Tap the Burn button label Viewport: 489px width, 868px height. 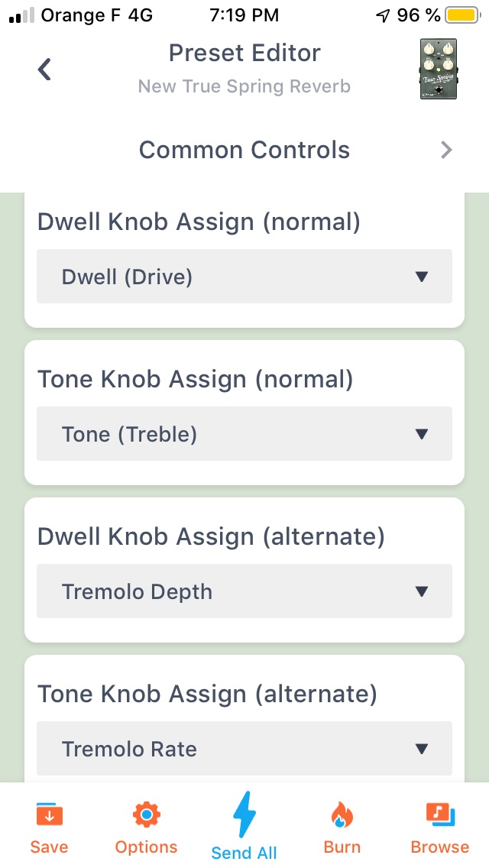(342, 847)
